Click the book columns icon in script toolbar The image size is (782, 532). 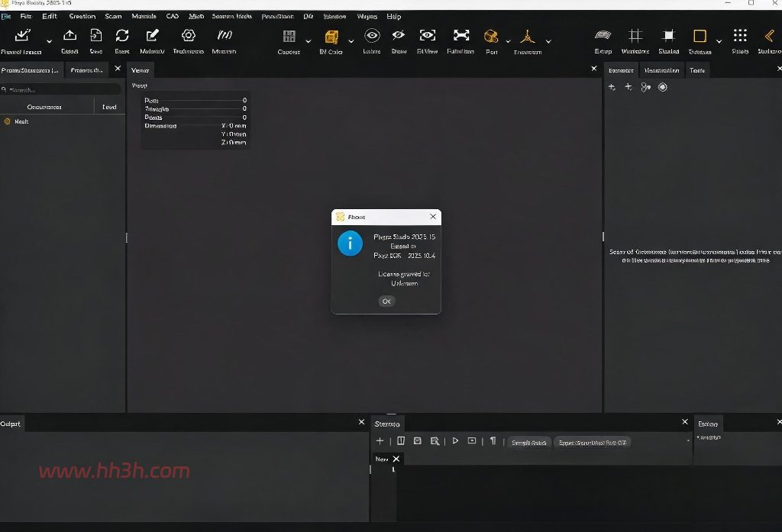[x=401, y=440]
